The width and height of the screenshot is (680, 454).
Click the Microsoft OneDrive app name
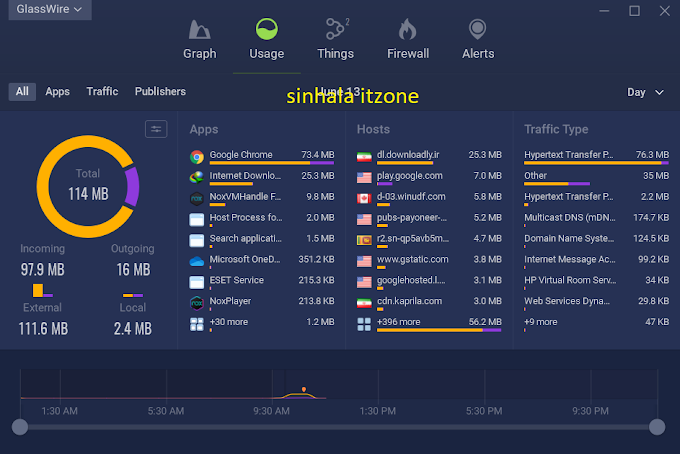(x=245, y=259)
